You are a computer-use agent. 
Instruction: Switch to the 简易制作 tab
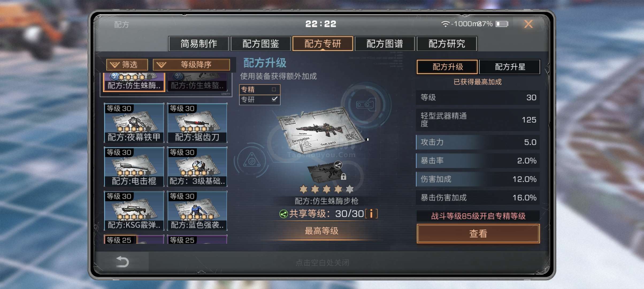(199, 43)
